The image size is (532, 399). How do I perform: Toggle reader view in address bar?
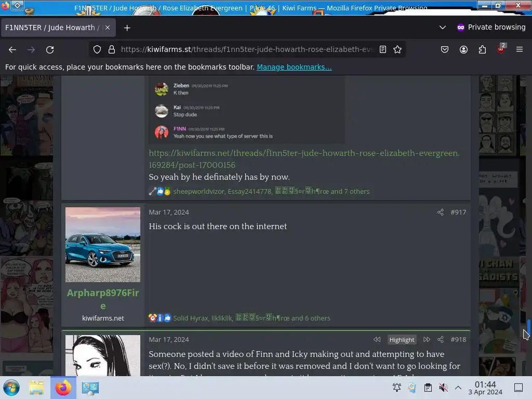point(383,49)
